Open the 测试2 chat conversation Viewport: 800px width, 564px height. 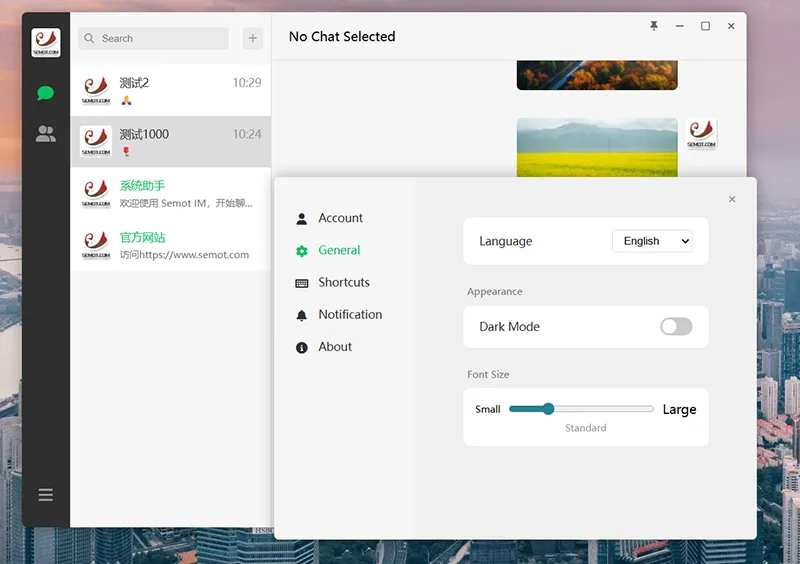click(170, 90)
